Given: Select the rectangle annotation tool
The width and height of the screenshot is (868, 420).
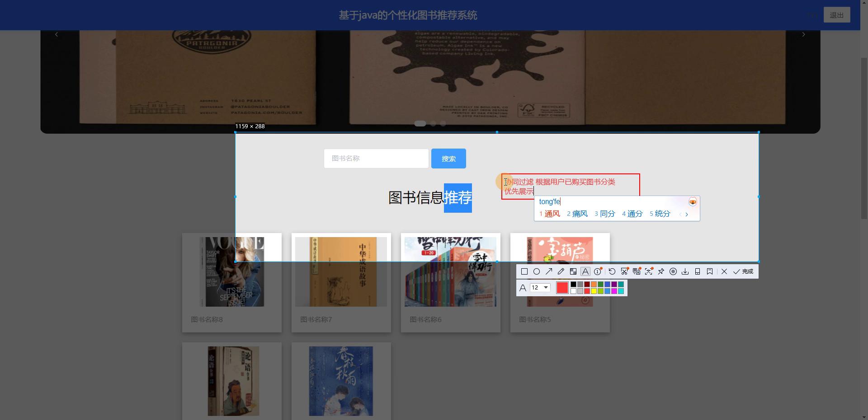Looking at the screenshot, I should (524, 271).
